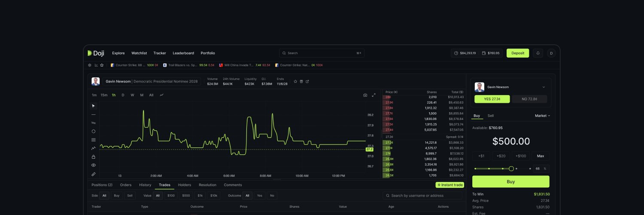Open Watchlist in top navigation
644x215 pixels.
coord(139,53)
